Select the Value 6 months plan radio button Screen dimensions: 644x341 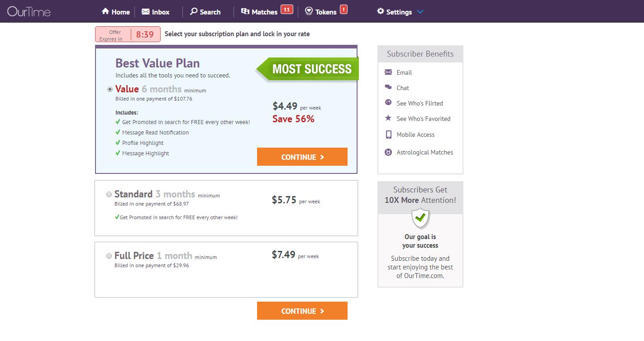[x=110, y=89]
